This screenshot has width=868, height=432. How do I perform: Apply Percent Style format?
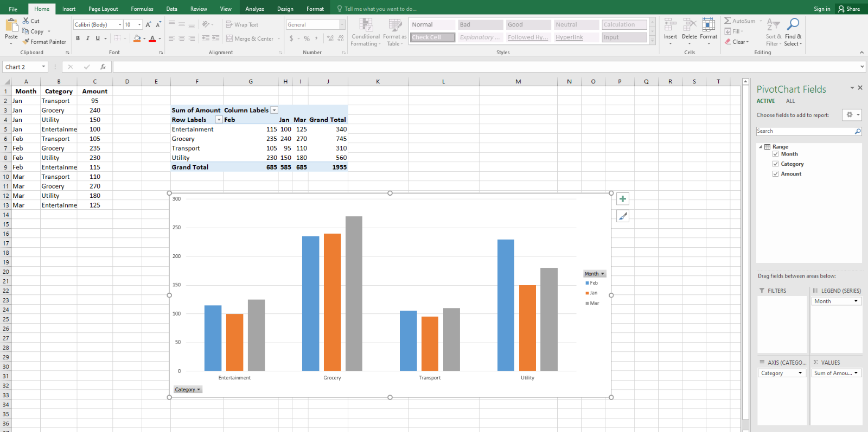point(307,38)
